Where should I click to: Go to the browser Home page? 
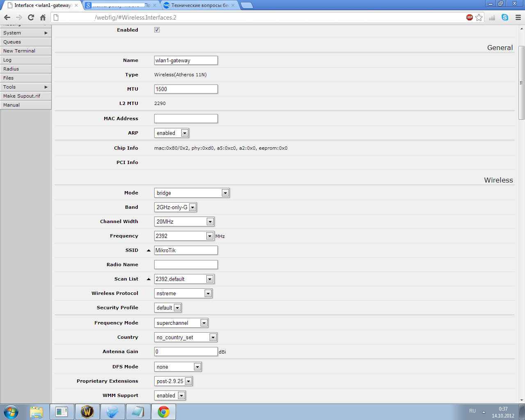coord(43,17)
